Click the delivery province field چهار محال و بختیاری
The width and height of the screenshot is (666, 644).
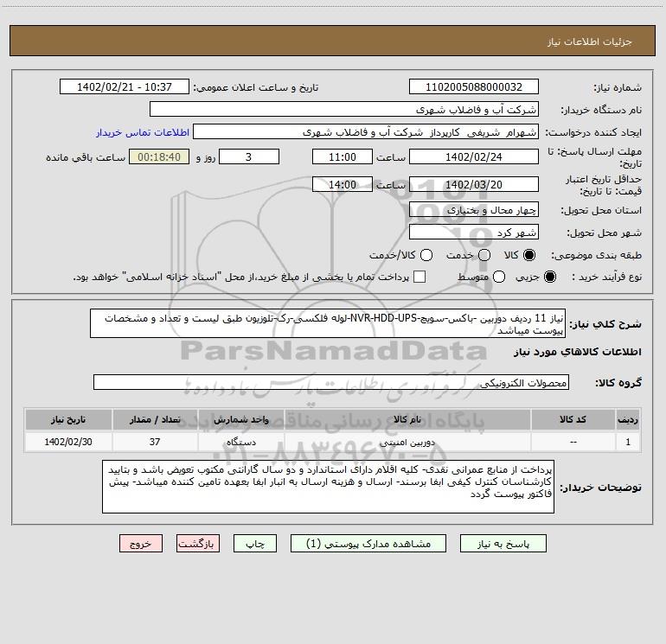[474, 209]
